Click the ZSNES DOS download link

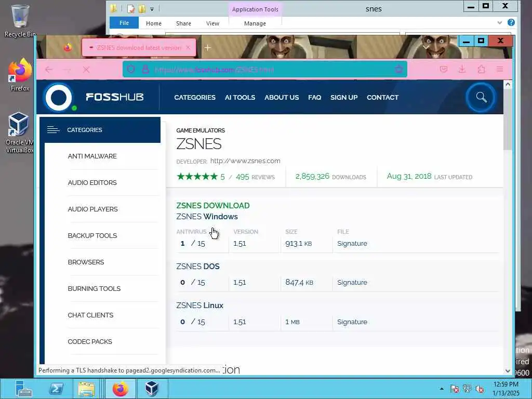198,267
